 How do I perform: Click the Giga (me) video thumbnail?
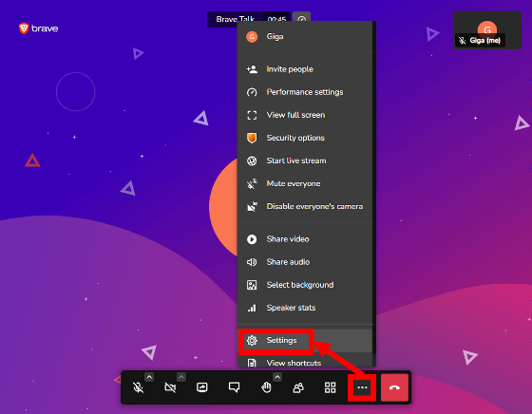(486, 30)
